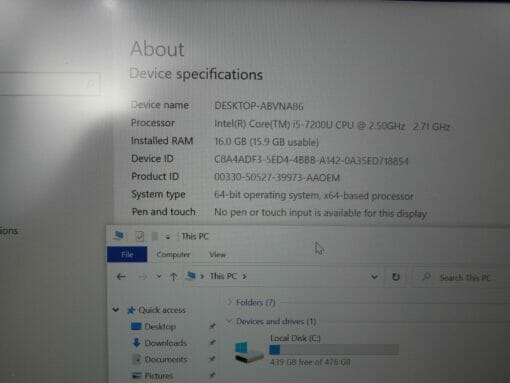Click the Pictures icon in navigation pane
Image resolution: width=510 pixels, height=383 pixels.
pos(136,376)
